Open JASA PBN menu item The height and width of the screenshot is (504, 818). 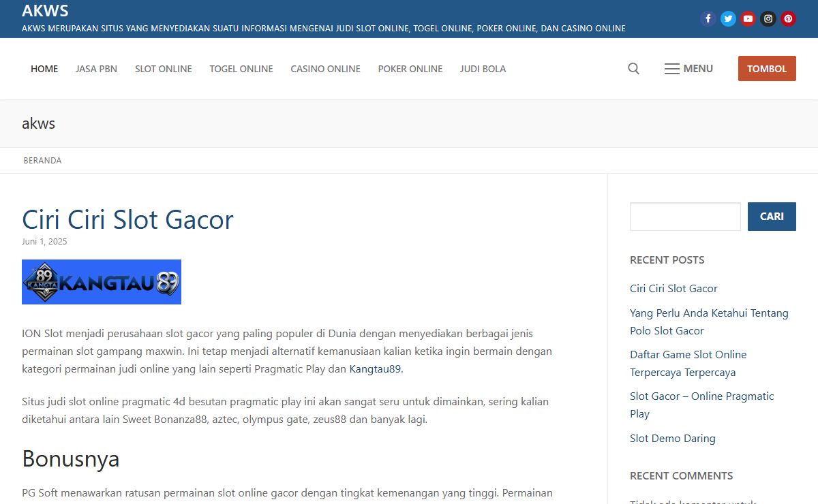(96, 69)
